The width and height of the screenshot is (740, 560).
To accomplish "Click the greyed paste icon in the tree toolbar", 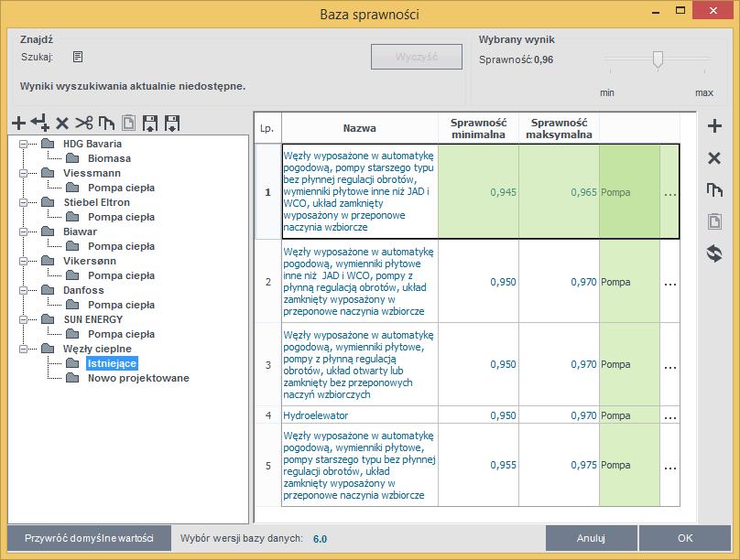I will coord(128,124).
